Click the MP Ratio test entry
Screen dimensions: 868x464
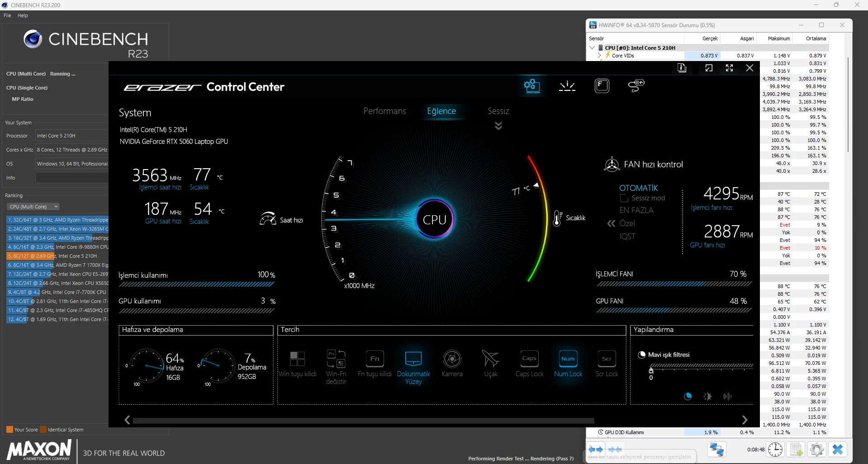23,99
